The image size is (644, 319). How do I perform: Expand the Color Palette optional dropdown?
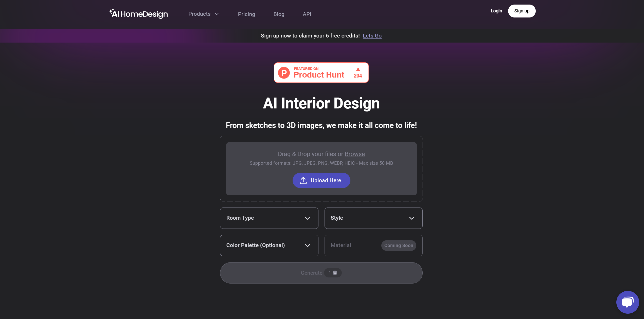(269, 245)
